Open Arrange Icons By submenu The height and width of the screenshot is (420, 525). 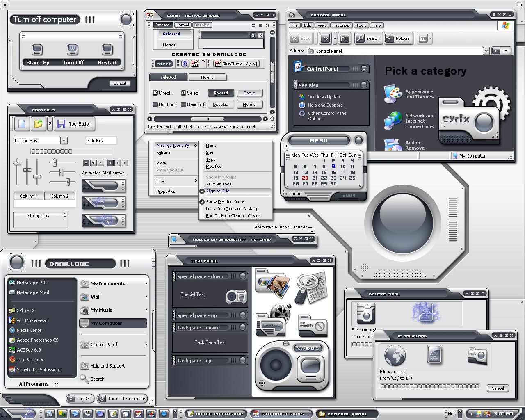pos(176,146)
